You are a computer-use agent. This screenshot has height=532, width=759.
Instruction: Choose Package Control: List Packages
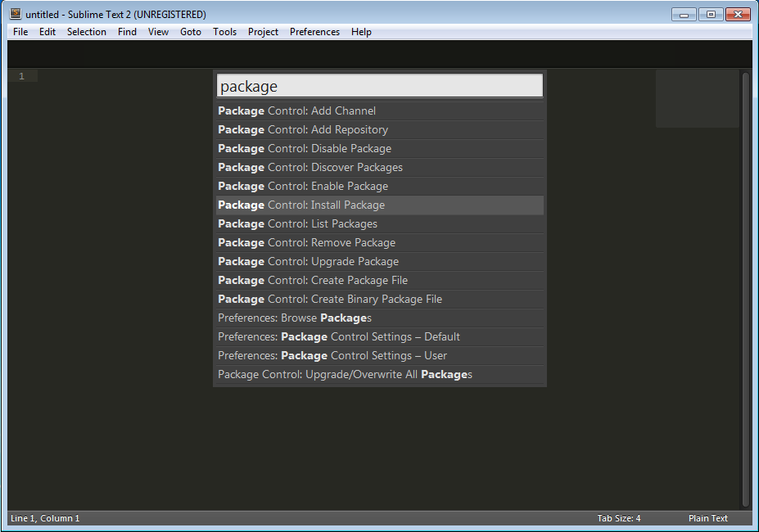380,224
